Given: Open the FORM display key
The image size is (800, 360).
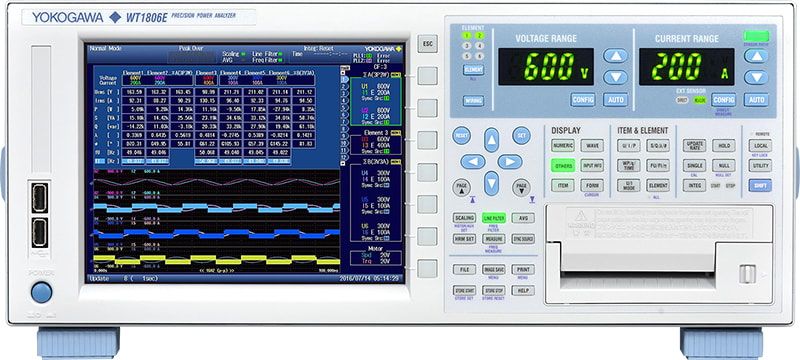Looking at the screenshot, I should (592, 186).
